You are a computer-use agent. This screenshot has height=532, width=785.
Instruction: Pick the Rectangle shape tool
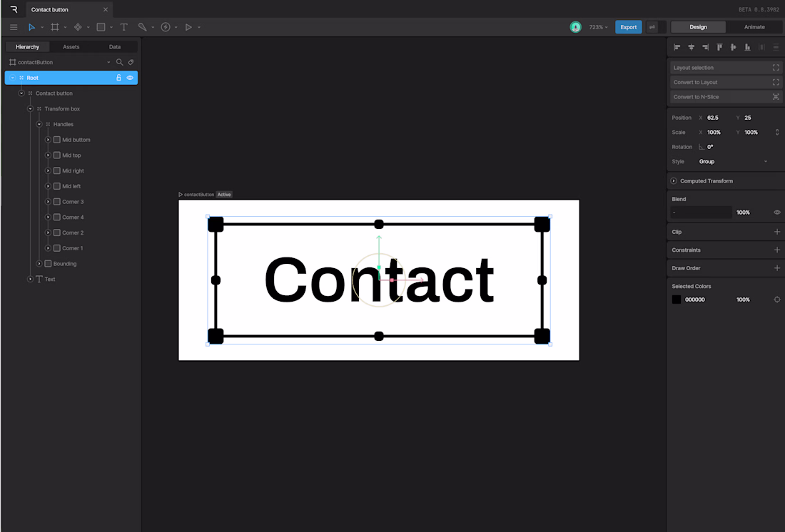tap(100, 27)
